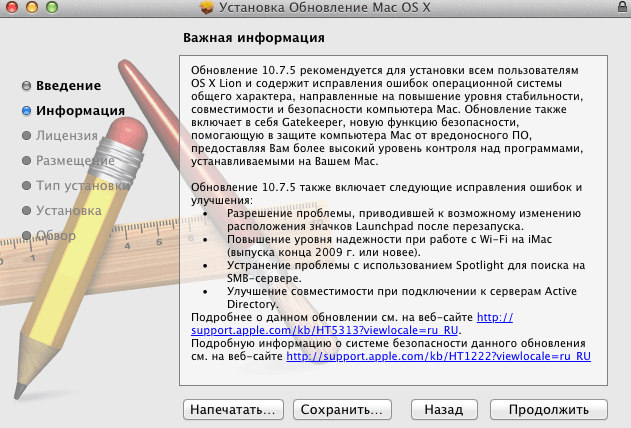Select the Лицензия step in sidebar
Screen dimensions: 631x428
coord(67,136)
